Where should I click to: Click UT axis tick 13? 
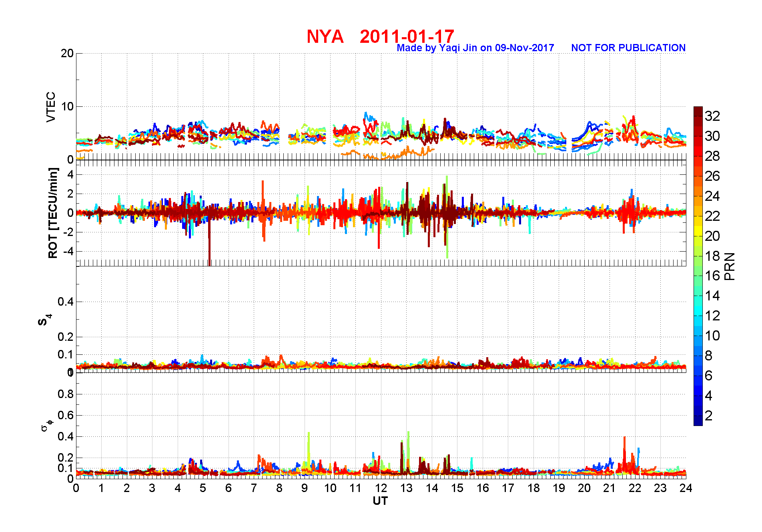pyautogui.click(x=406, y=488)
